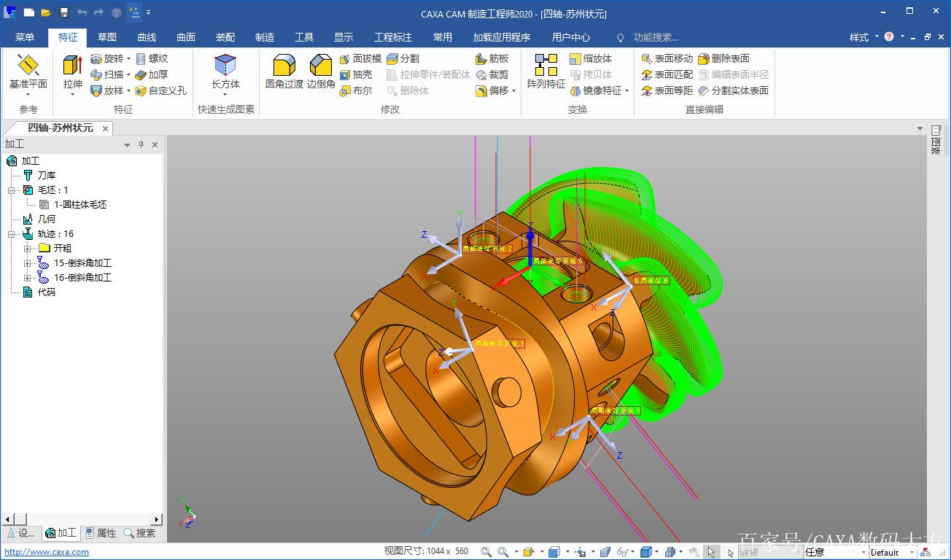This screenshot has width=951, height=560.
Task: Click the 分割 split tool
Action: pyautogui.click(x=403, y=58)
